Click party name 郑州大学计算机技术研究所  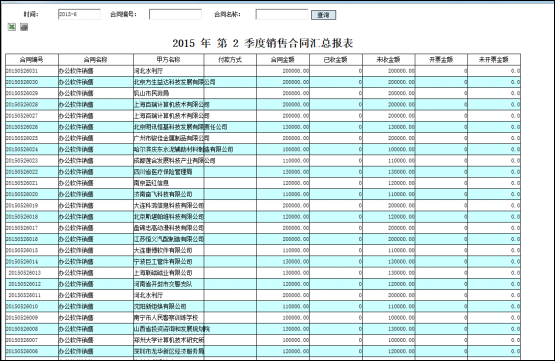click(169, 340)
